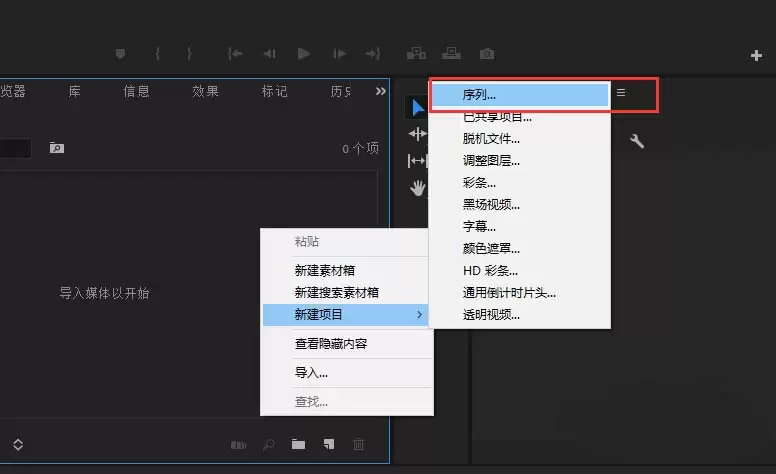The image size is (776, 474).
Task: Click the New Bin folder icon
Action: (x=298, y=444)
